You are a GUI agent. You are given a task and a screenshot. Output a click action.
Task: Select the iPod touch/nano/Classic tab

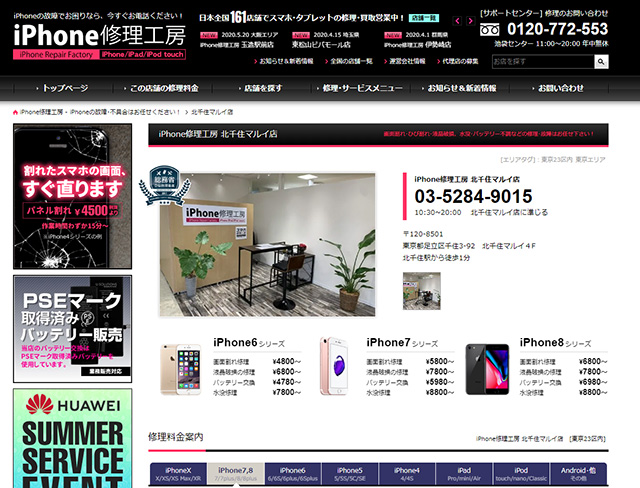(x=521, y=474)
